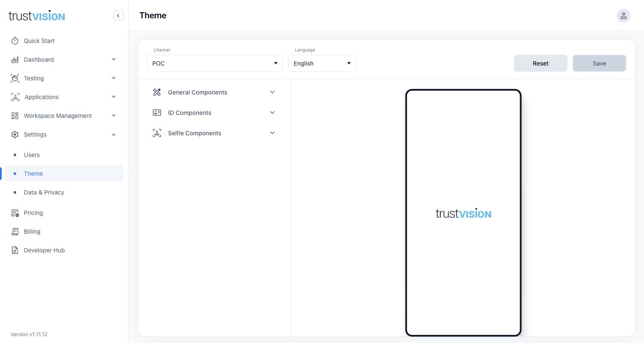The width and height of the screenshot is (644, 343).
Task: Collapse the sidebar with the arrow button
Action: tap(118, 16)
